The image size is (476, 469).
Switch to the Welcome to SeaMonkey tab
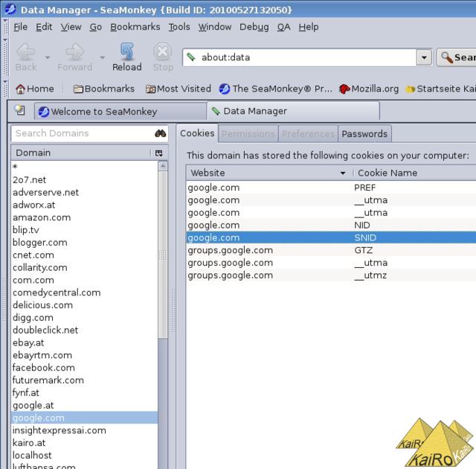coord(120,112)
